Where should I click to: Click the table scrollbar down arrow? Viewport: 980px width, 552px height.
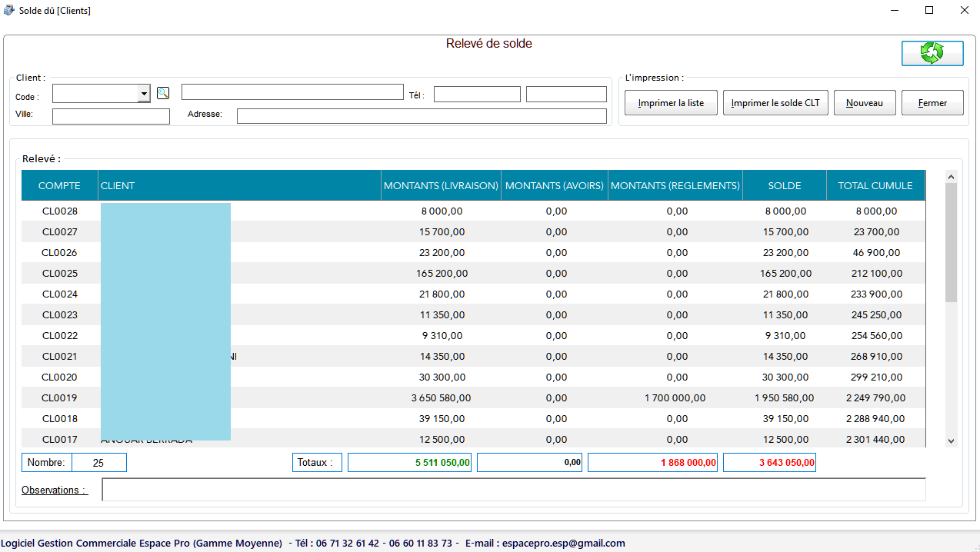click(951, 441)
